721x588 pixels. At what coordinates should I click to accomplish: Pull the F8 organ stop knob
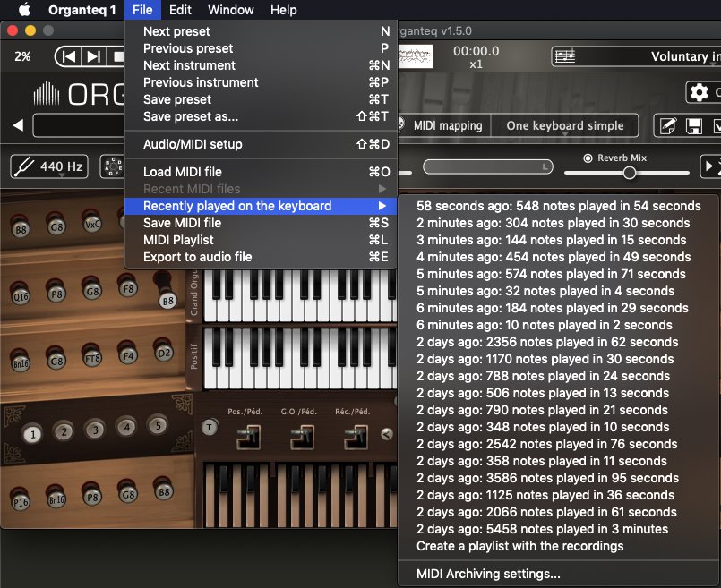pos(128,288)
